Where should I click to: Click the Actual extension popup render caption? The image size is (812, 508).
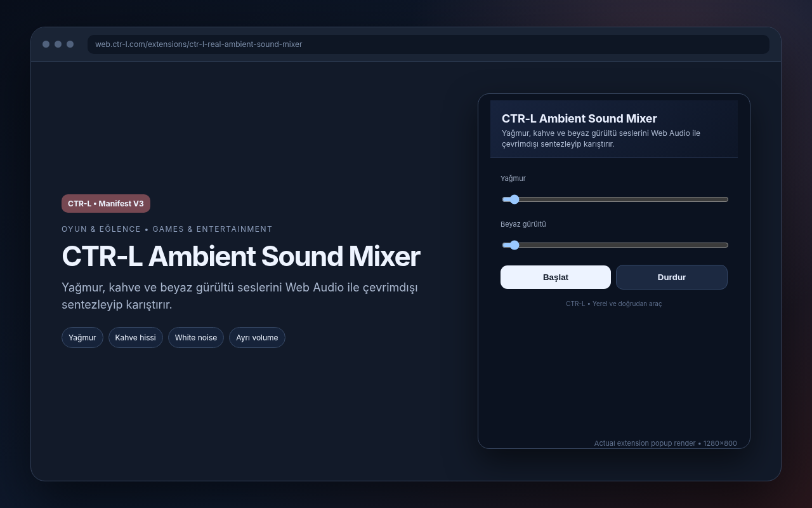(665, 443)
